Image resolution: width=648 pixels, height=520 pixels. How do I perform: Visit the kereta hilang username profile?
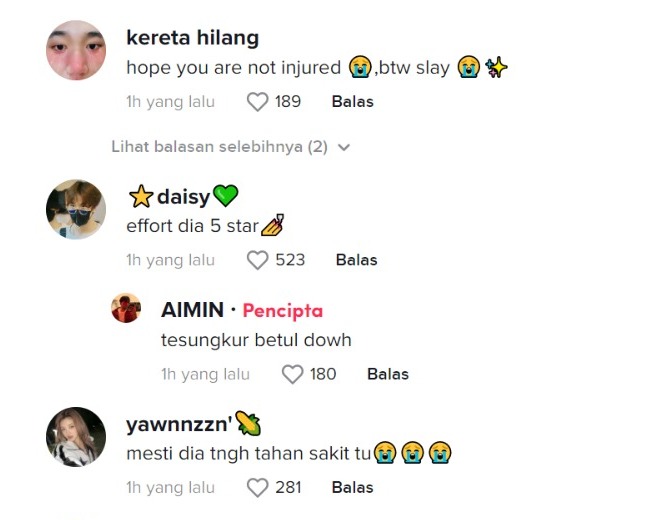tap(192, 38)
